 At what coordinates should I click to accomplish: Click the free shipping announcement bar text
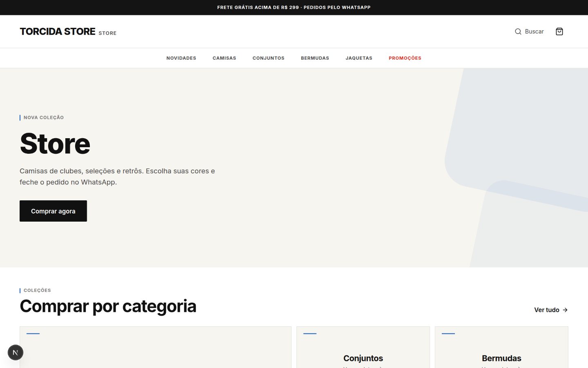coord(294,7)
